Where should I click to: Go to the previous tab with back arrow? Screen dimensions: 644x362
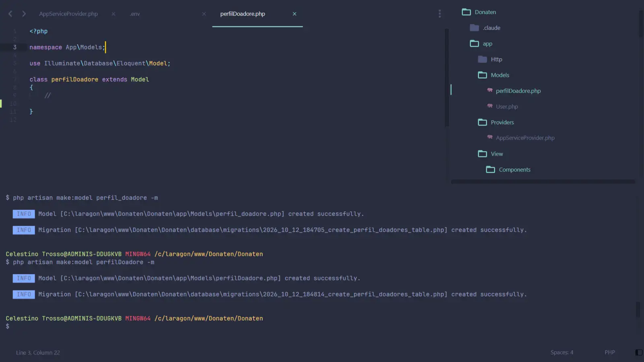tap(10, 14)
